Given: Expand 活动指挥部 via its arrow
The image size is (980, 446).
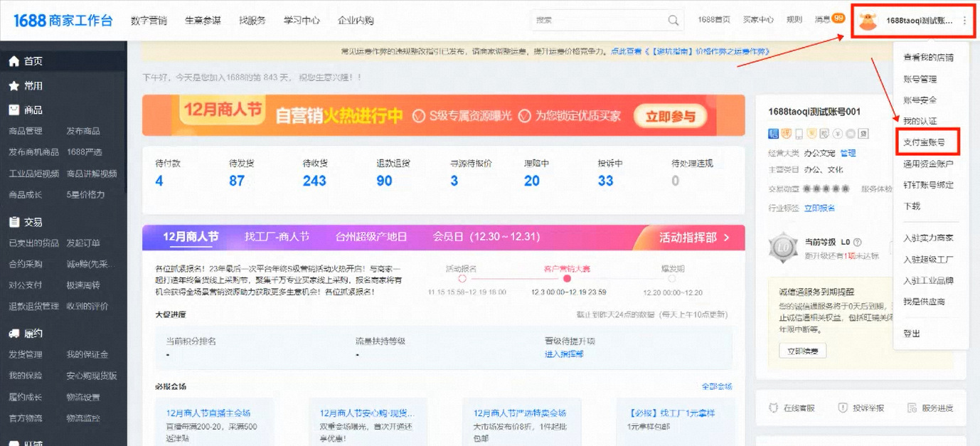Looking at the screenshot, I should click(x=726, y=238).
